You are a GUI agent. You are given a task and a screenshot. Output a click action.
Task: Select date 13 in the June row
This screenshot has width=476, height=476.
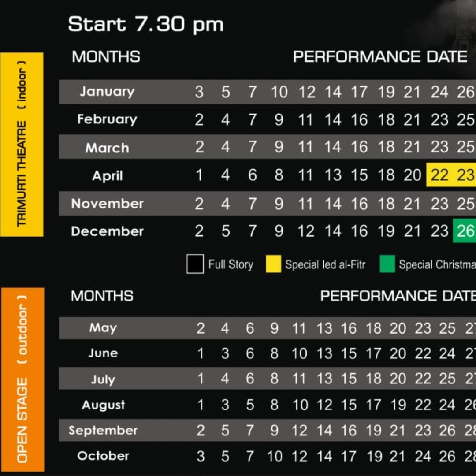point(324,353)
